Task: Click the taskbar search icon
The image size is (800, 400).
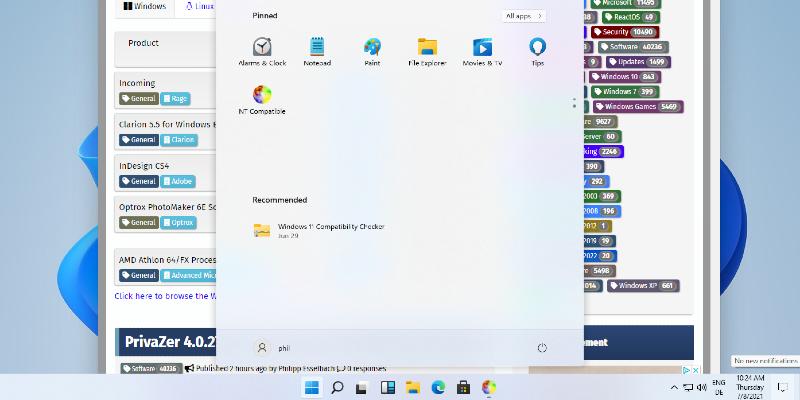Action: point(337,388)
